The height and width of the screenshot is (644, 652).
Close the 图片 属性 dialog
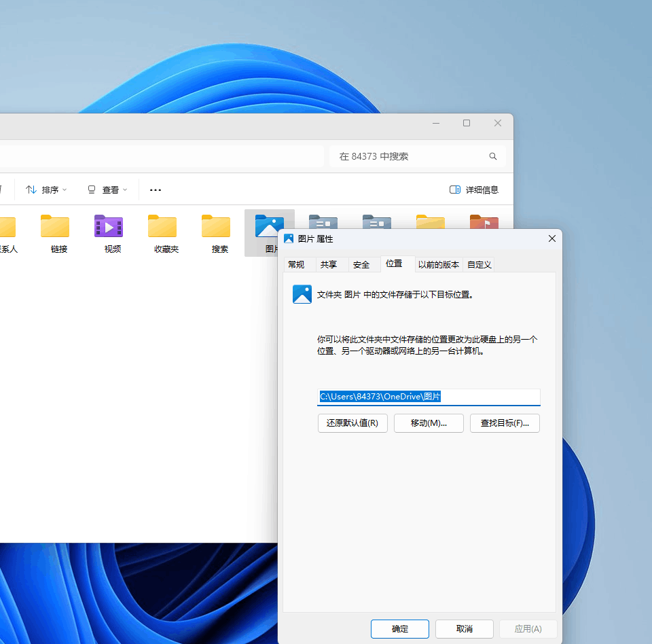click(x=551, y=239)
